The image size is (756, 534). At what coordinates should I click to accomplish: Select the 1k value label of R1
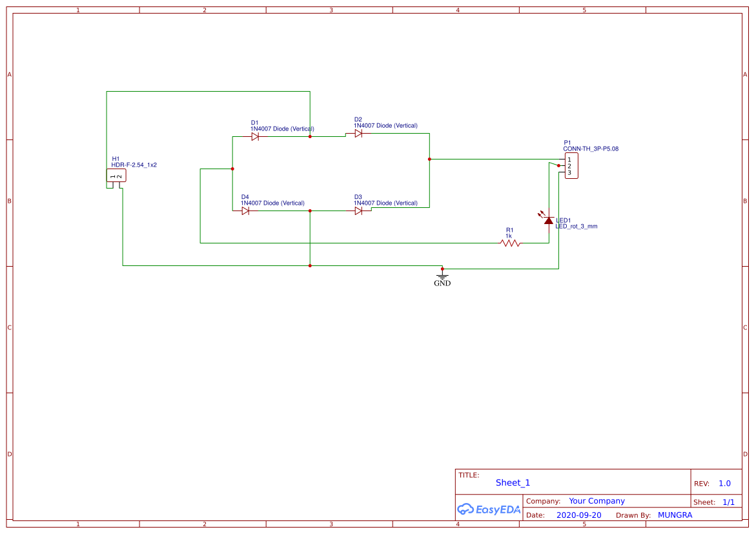(509, 236)
